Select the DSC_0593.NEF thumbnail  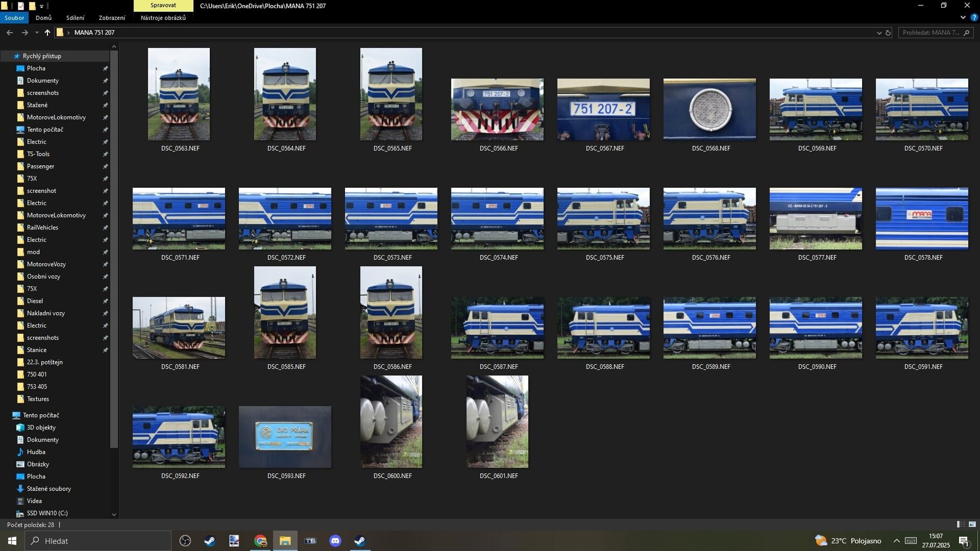[x=285, y=437]
